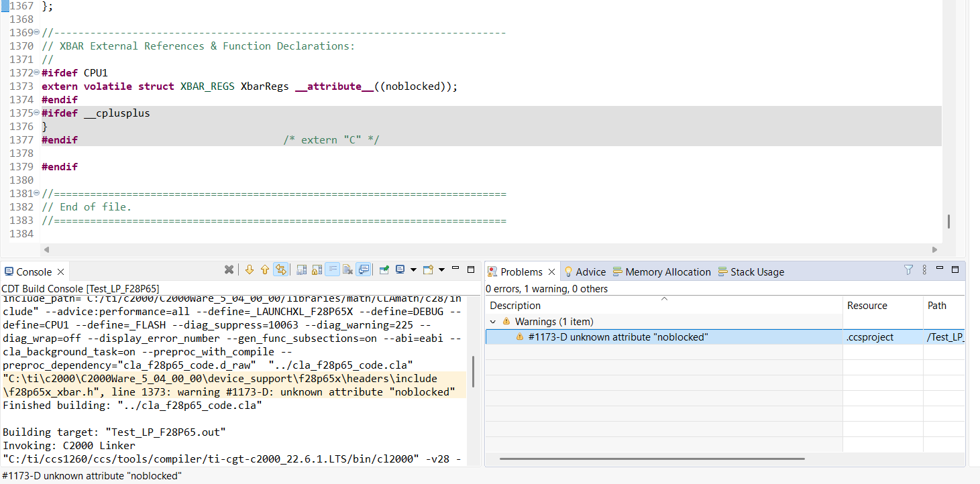
Task: Click the Description column header
Action: pyautogui.click(x=664, y=306)
